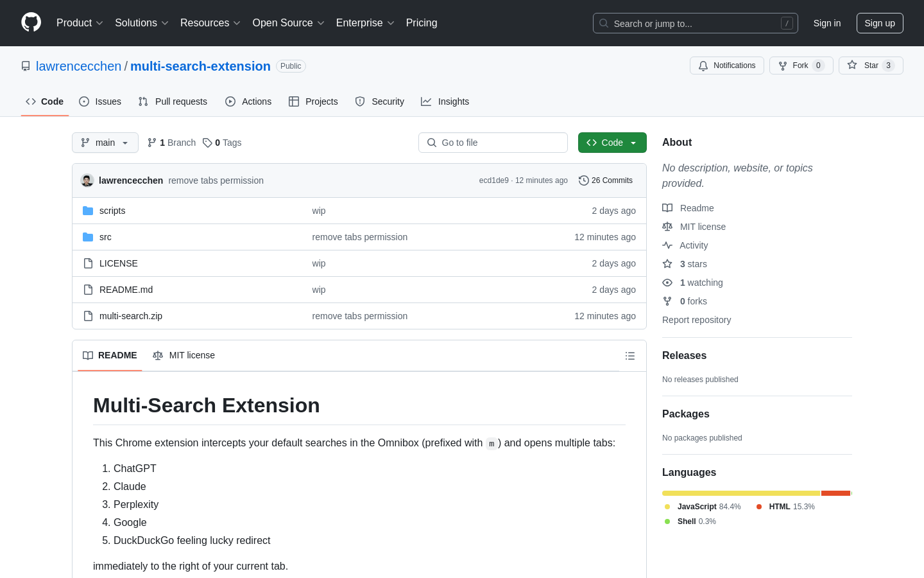Expand the Solutions dropdown
924x578 pixels.
tap(142, 23)
